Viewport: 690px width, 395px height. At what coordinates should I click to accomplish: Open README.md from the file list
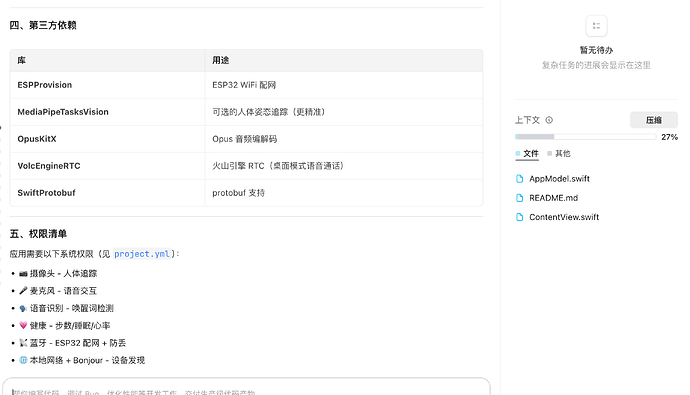pyautogui.click(x=554, y=198)
